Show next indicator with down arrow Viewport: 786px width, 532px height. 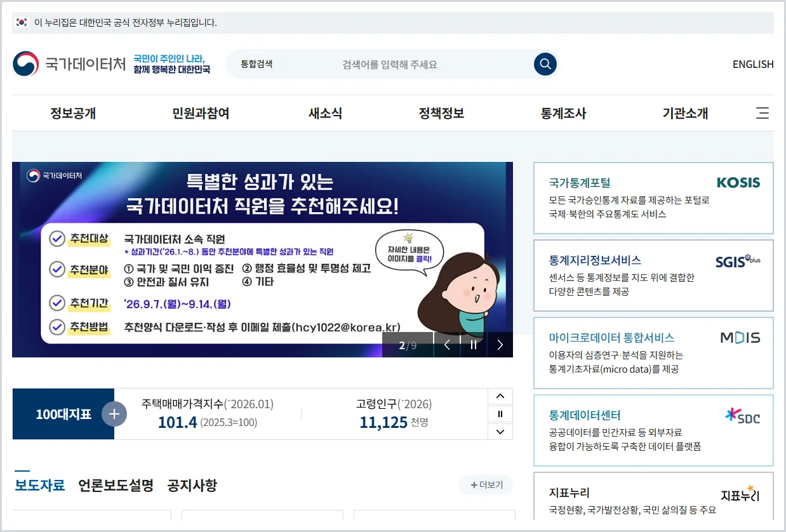(x=500, y=432)
